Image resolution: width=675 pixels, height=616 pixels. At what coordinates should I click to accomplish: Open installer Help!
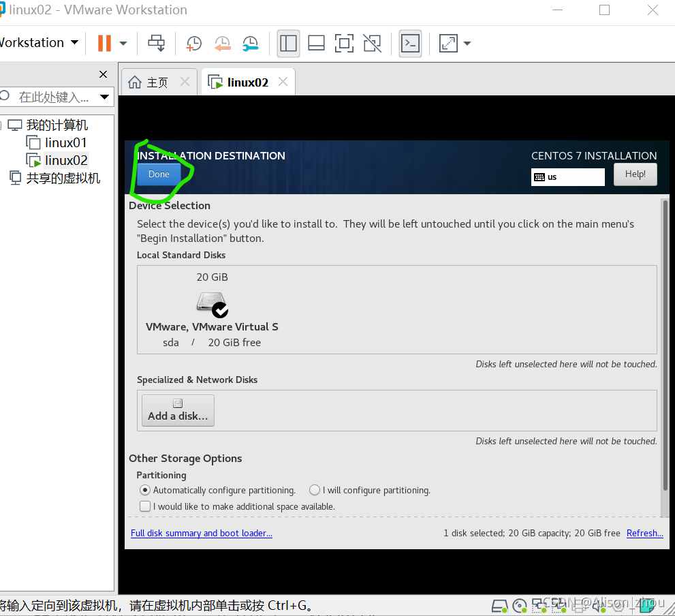click(x=635, y=174)
